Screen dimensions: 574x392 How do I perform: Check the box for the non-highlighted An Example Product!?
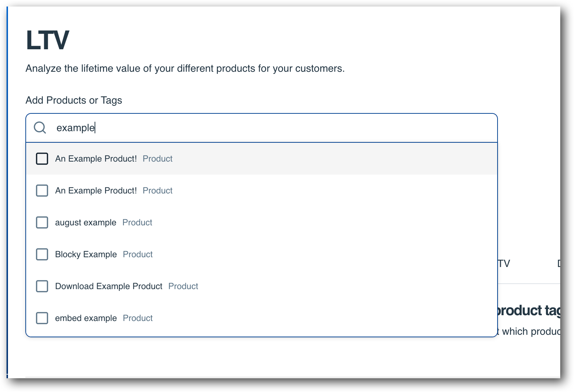(x=42, y=191)
